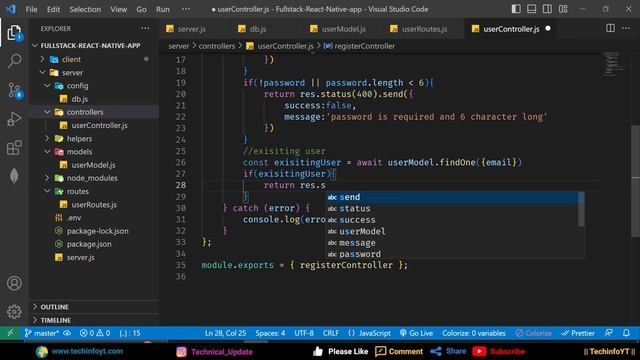Open the Source Control view icon
This screenshot has width=640, height=360.
pyautogui.click(x=15, y=90)
